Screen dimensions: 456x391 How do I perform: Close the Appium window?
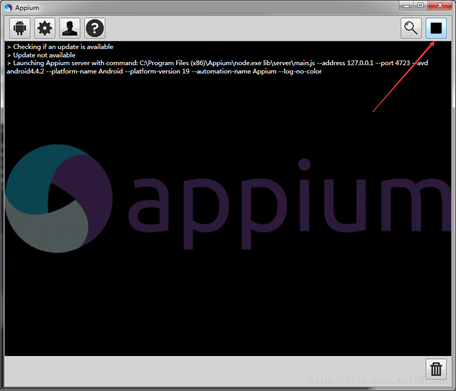tap(440, 5)
